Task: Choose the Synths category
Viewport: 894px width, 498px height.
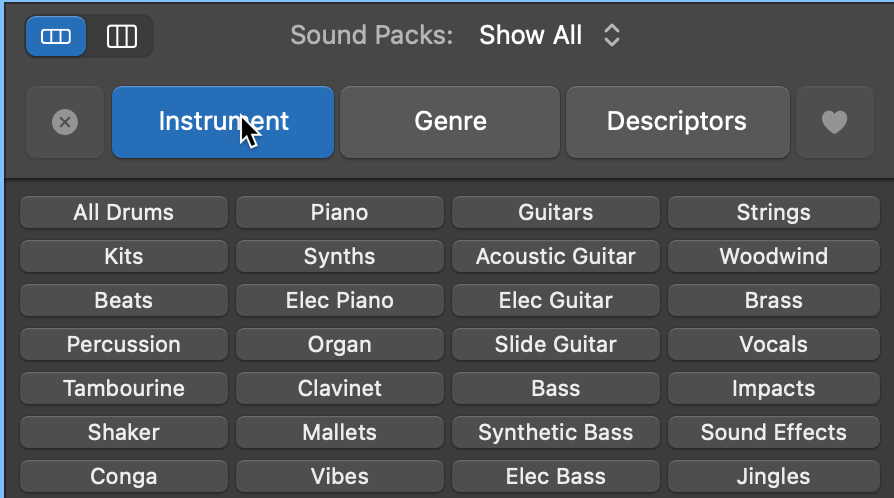Action: coord(340,256)
